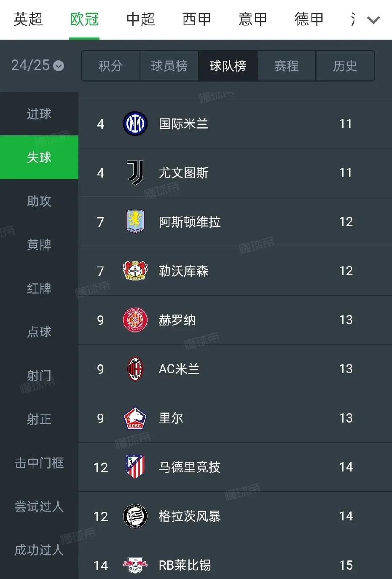
Task: Tap the Sturm Graz club logo
Action: [x=135, y=516]
